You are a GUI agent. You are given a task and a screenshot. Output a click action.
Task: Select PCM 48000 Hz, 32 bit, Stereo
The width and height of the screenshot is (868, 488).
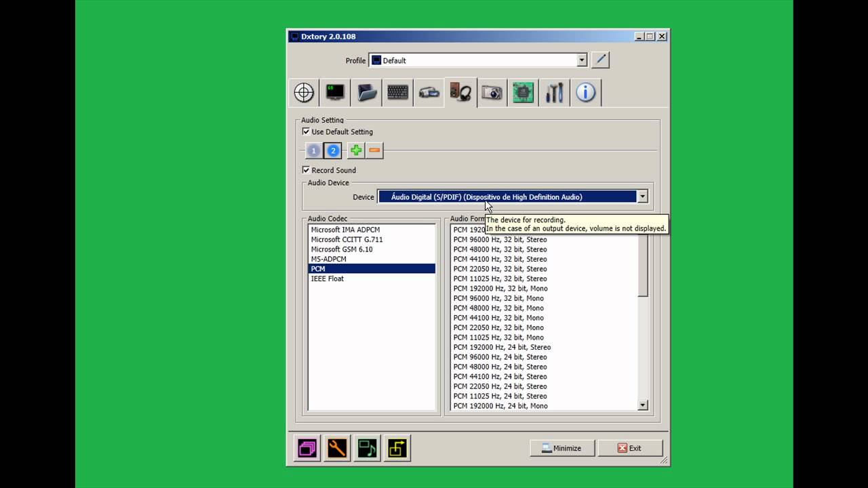(545, 249)
